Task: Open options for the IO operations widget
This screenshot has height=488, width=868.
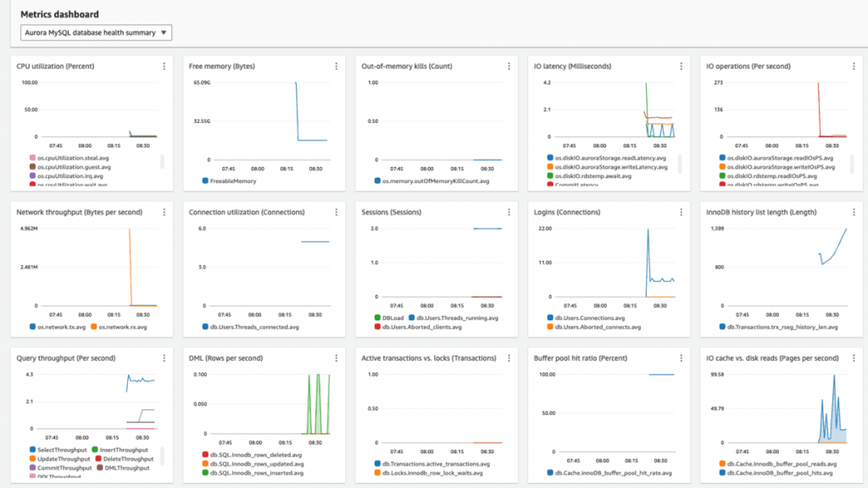Action: pyautogui.click(x=851, y=66)
